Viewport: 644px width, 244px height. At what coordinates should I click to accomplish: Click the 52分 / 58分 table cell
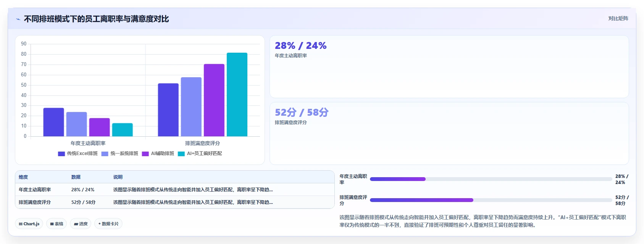coord(84,202)
